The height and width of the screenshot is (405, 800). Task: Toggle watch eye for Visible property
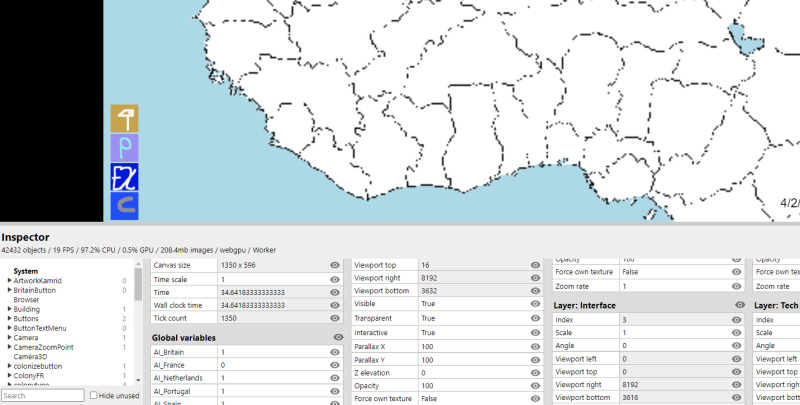click(x=535, y=303)
